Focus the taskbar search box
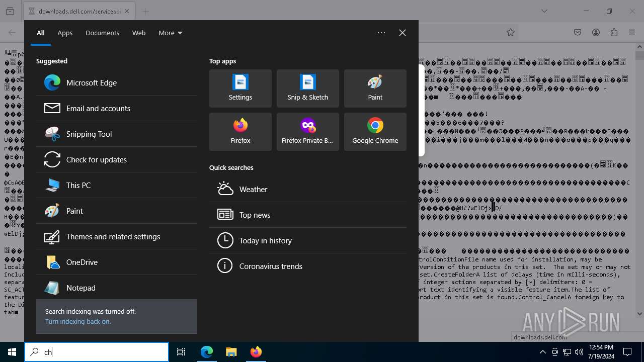This screenshot has height=362, width=644. [x=97, y=352]
